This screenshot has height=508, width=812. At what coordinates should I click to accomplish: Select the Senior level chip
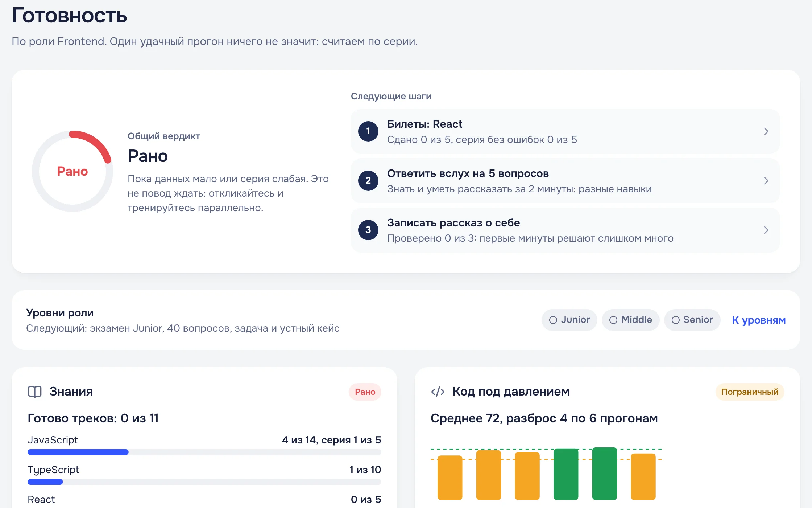[692, 320]
